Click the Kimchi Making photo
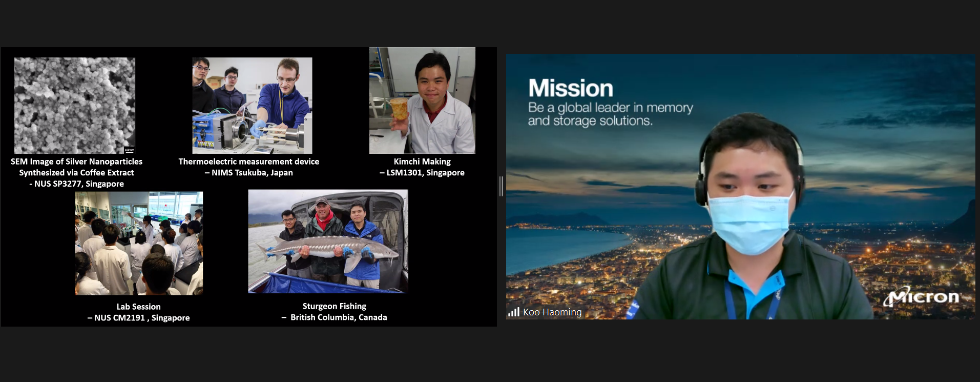 coord(422,100)
